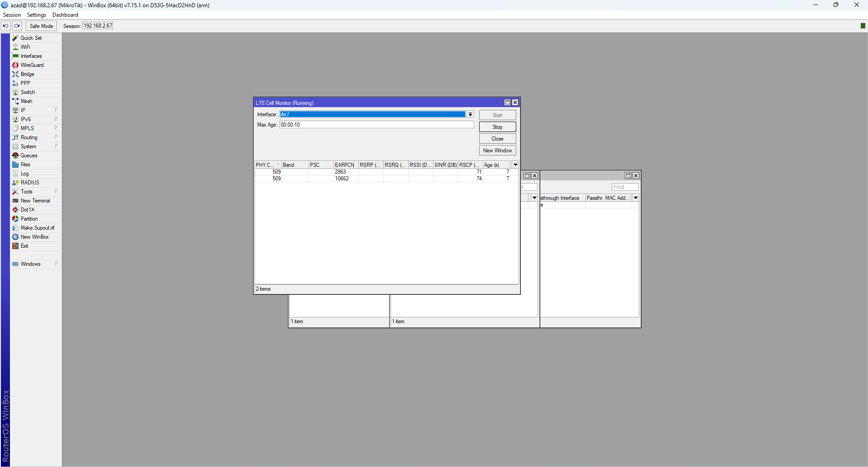Open the Dot1X icon
Viewport: 868px width, 467px height.
click(15, 210)
